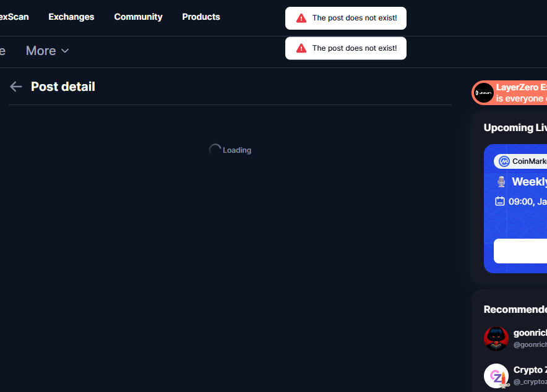The width and height of the screenshot is (547, 392).
Task: Go back using the arrow beside Post detail
Action: pos(16,87)
